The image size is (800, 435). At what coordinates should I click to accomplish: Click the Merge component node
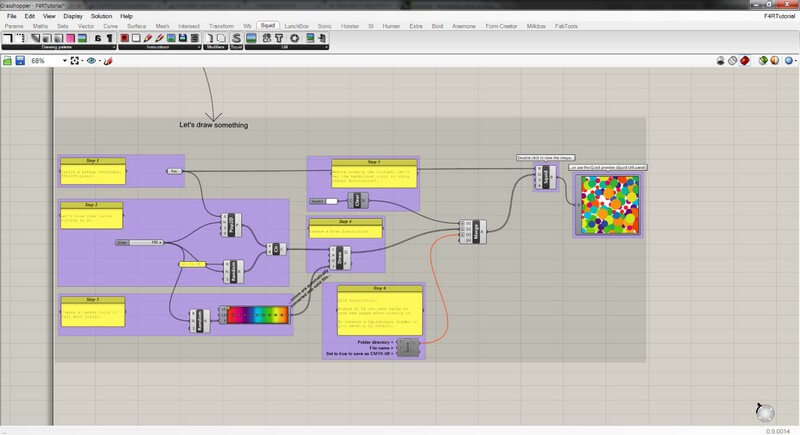pyautogui.click(x=476, y=231)
